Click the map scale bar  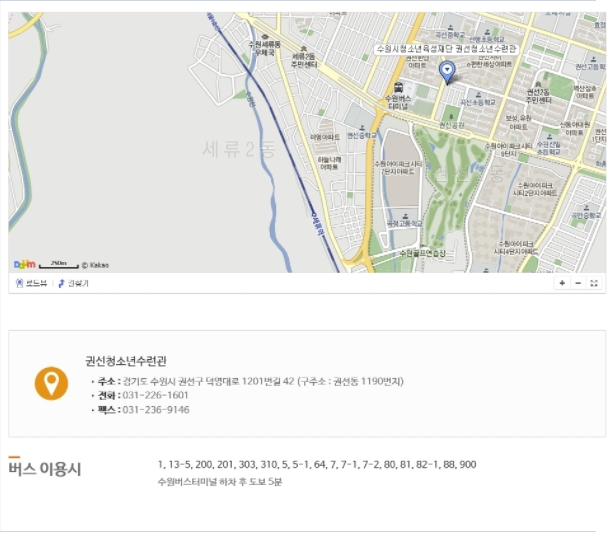(x=59, y=265)
